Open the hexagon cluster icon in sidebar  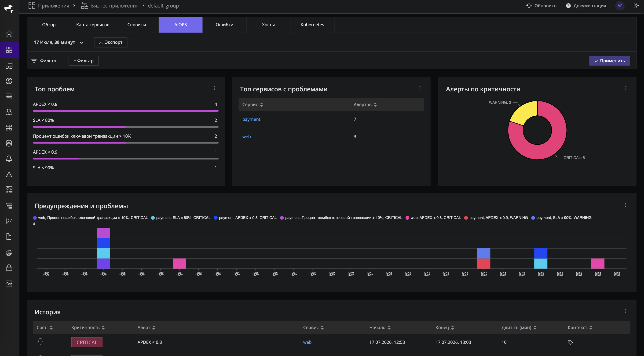(x=9, y=112)
